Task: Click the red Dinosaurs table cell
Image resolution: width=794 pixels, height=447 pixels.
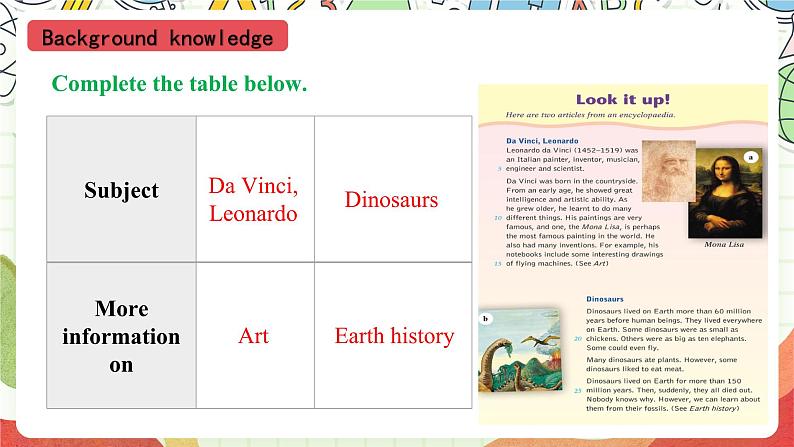Action: coord(391,199)
